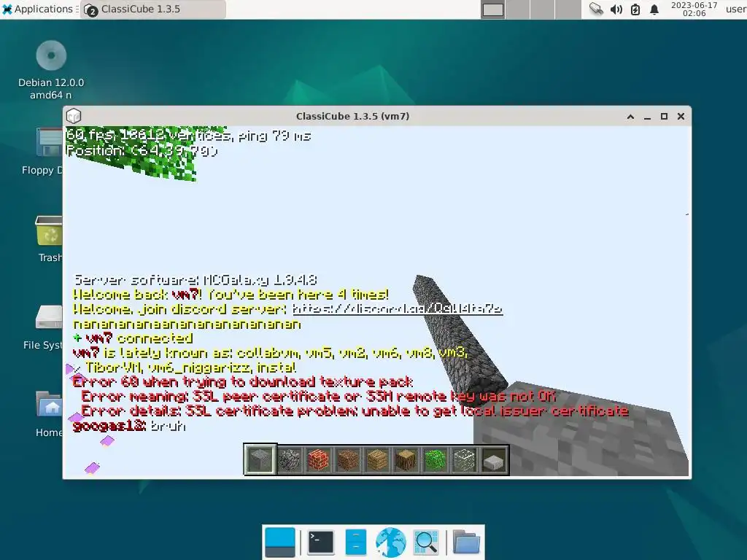This screenshot has height=560, width=747.
Task: Select the stone block in hotbar
Action: coord(260,459)
